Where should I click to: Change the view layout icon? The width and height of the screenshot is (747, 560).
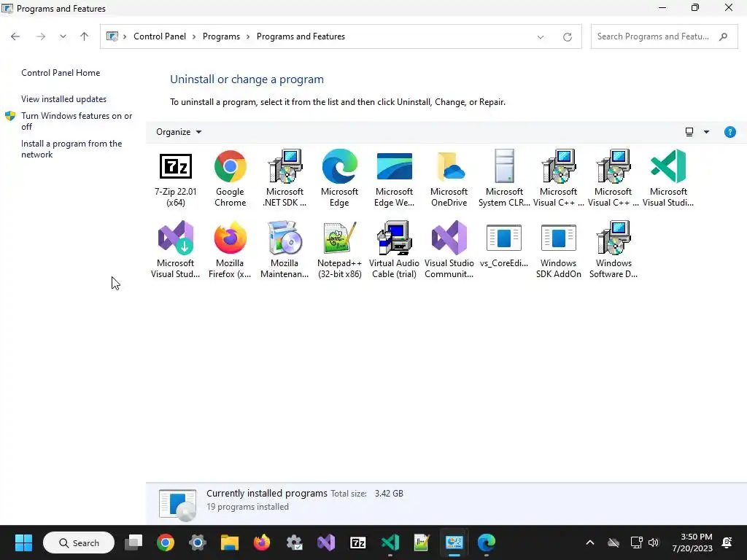[x=689, y=132]
